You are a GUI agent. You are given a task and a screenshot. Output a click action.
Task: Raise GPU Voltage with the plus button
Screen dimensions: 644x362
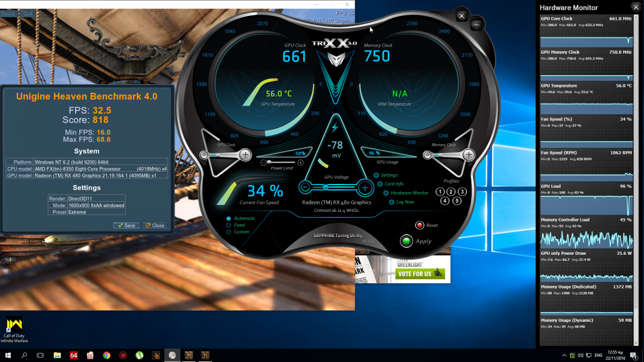click(x=365, y=187)
